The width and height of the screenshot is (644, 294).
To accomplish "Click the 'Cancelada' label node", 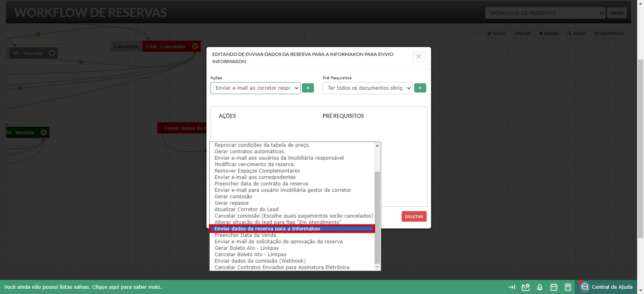I will [x=126, y=46].
